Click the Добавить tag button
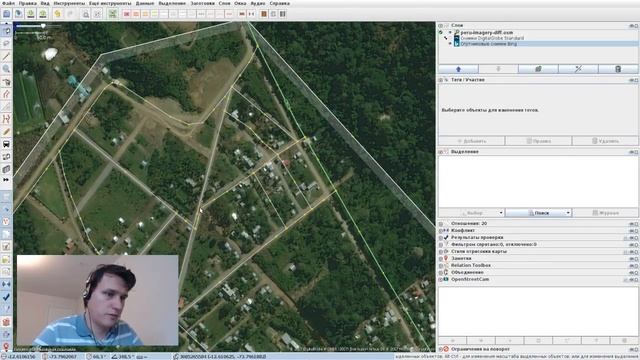Viewport: 640px width, 360px height. (471, 141)
